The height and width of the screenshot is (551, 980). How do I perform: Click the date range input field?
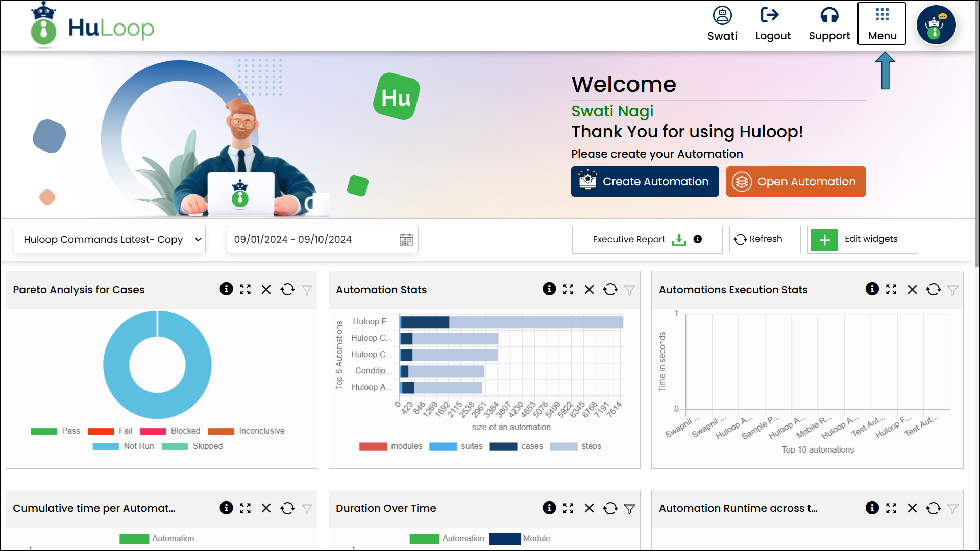(x=323, y=239)
